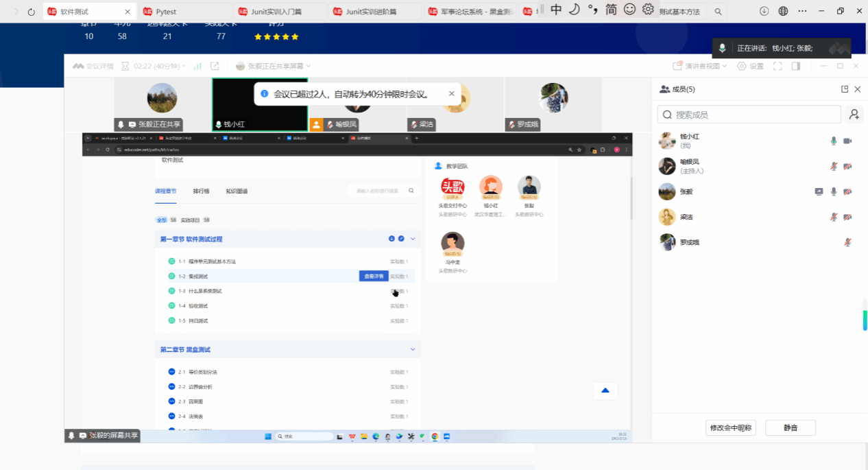
Task: Click the invite member icon beside search
Action: 854,115
